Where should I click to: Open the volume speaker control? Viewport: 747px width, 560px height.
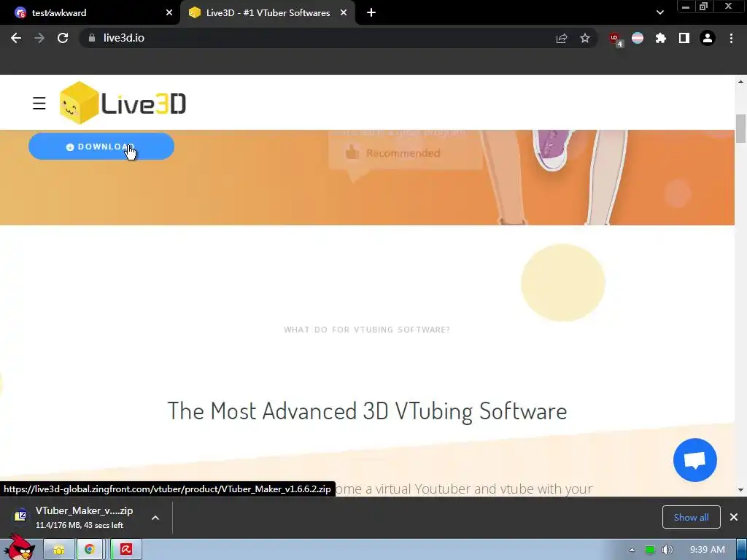(x=667, y=550)
